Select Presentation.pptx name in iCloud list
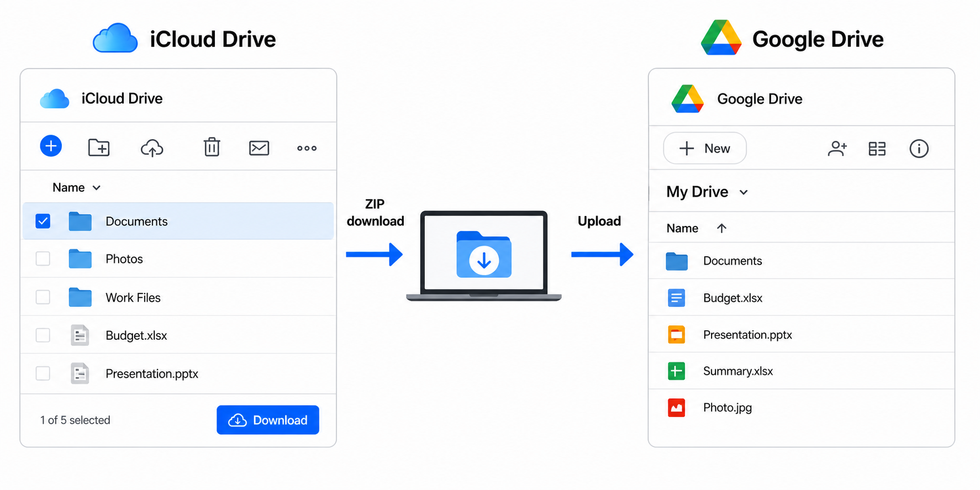 pyautogui.click(x=152, y=374)
